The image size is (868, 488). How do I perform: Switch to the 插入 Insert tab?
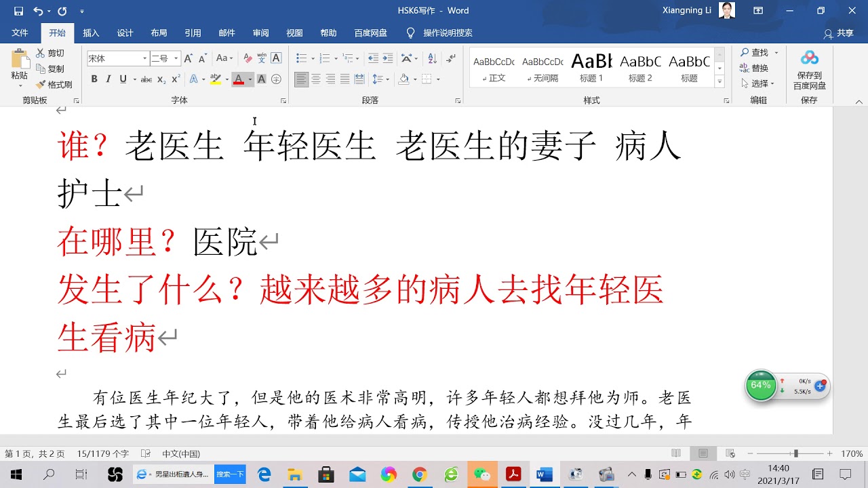pos(91,33)
